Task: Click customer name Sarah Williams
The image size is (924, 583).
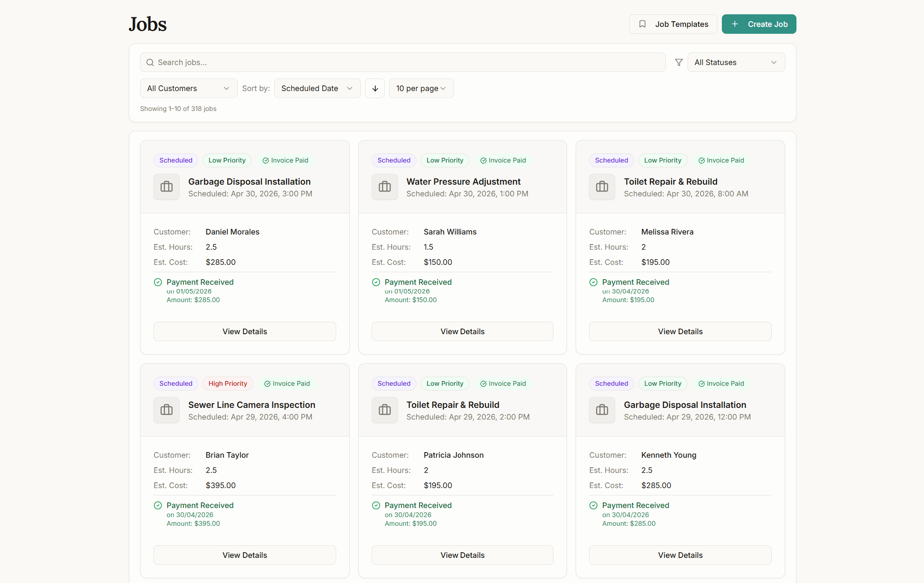Action: coord(450,232)
